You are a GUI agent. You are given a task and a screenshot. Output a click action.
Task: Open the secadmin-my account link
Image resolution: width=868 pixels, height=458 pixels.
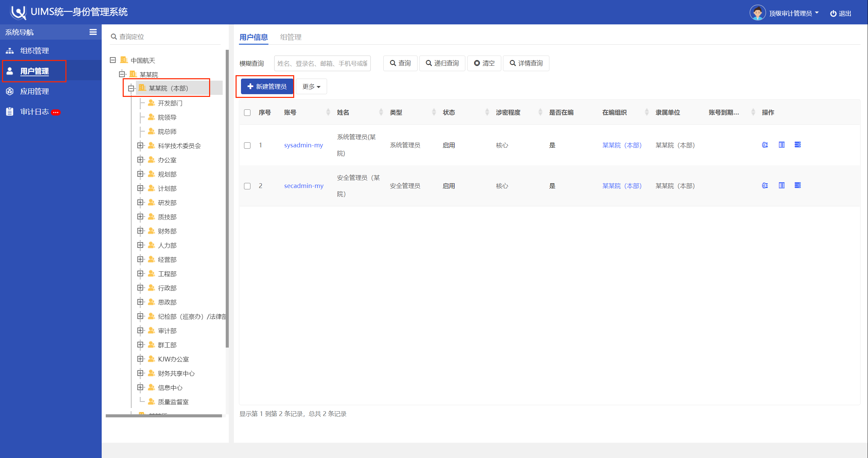tap(303, 186)
